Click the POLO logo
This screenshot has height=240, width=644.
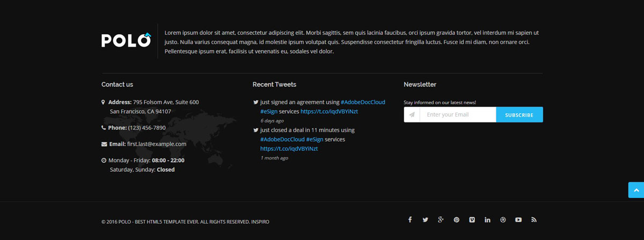[x=127, y=40]
